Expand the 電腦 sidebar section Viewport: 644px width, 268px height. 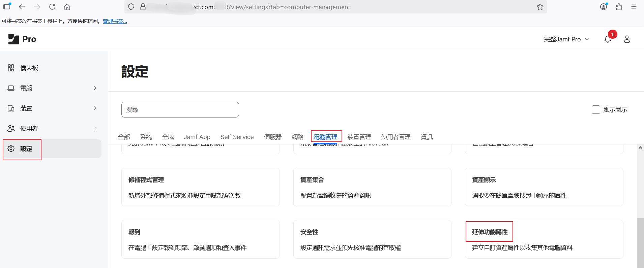coord(95,88)
